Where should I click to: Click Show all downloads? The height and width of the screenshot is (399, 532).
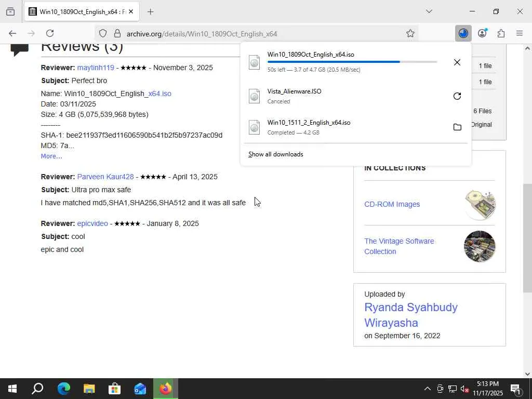click(275, 154)
